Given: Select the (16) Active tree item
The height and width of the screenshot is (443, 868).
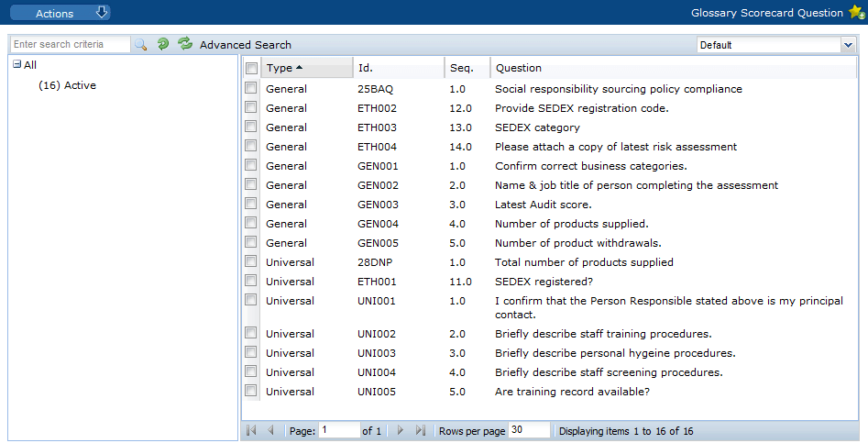Looking at the screenshot, I should pos(67,85).
